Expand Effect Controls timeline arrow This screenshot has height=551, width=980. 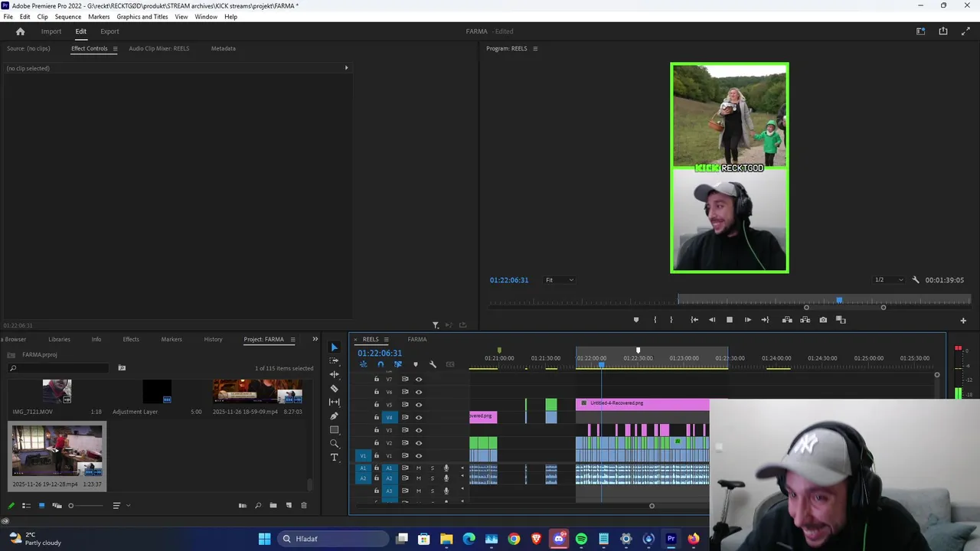pyautogui.click(x=346, y=68)
